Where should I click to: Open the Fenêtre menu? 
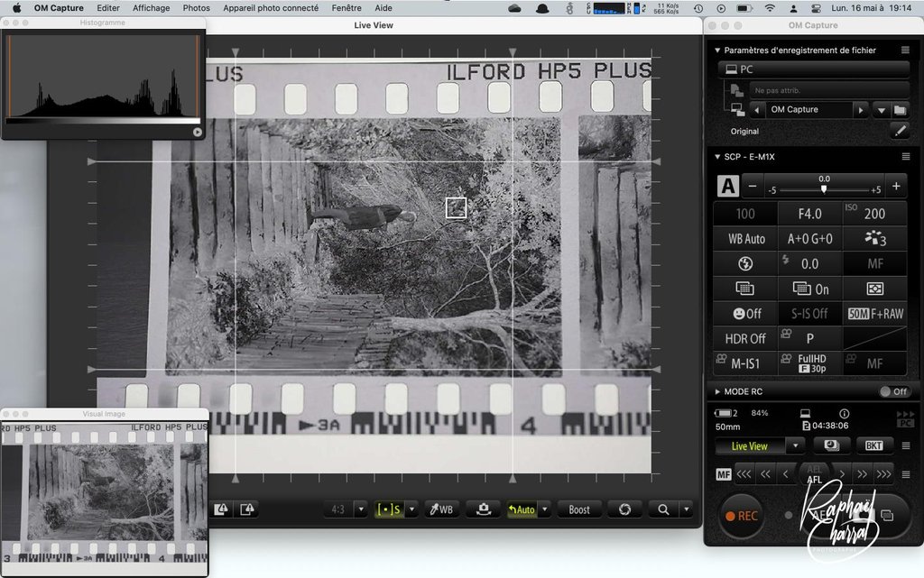click(x=346, y=8)
